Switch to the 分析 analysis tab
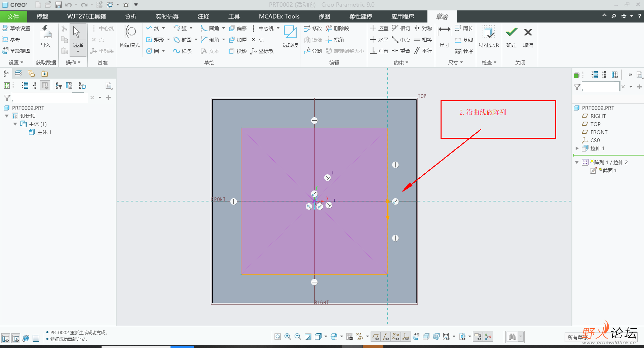The image size is (644, 348). pos(131,16)
